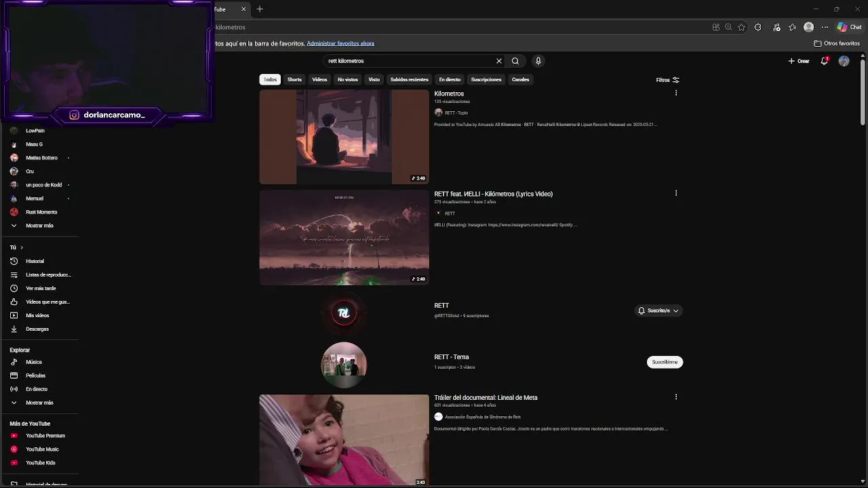
Task: Select the Canales filter chip
Action: [520, 79]
